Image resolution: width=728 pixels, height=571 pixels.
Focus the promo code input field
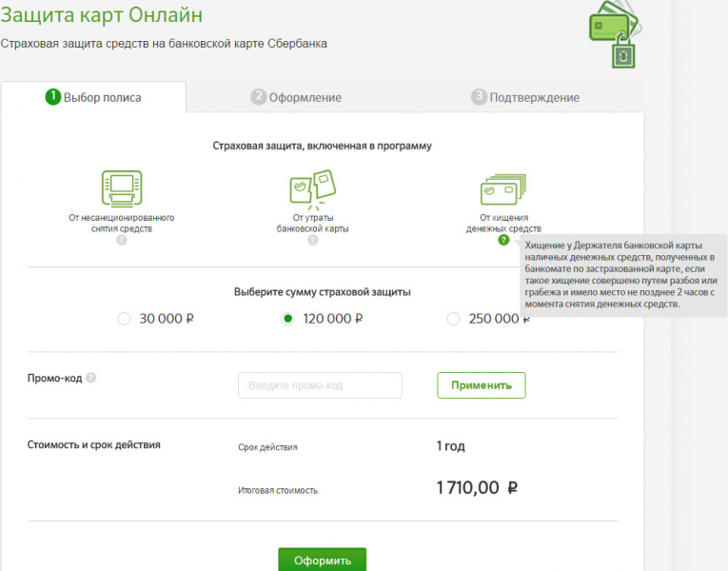(x=320, y=385)
